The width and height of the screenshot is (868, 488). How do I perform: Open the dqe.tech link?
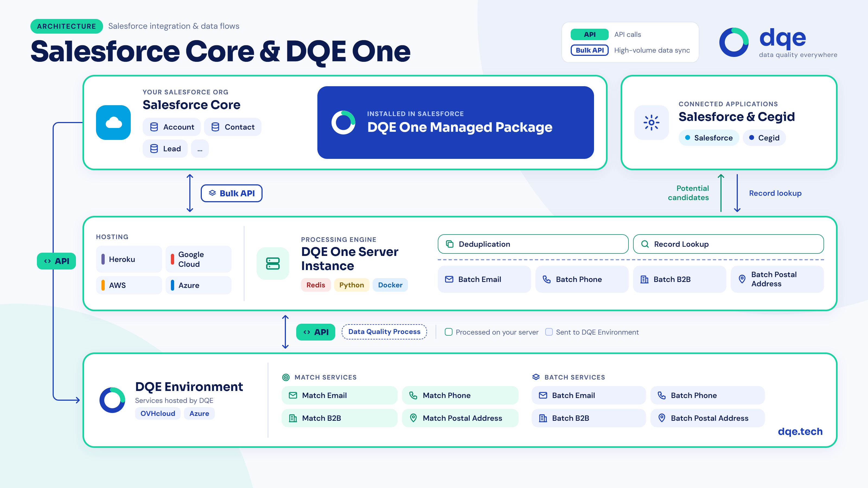[800, 431]
